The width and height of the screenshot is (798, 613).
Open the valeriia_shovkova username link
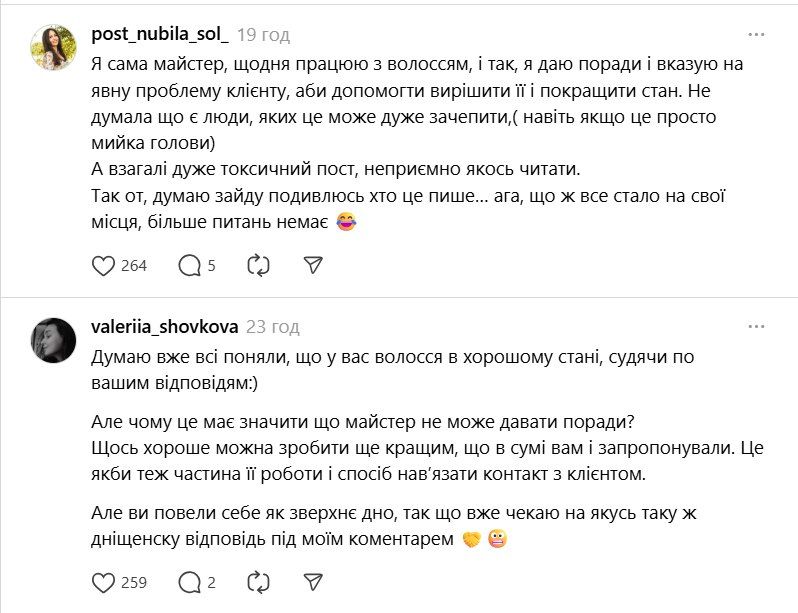(x=163, y=327)
